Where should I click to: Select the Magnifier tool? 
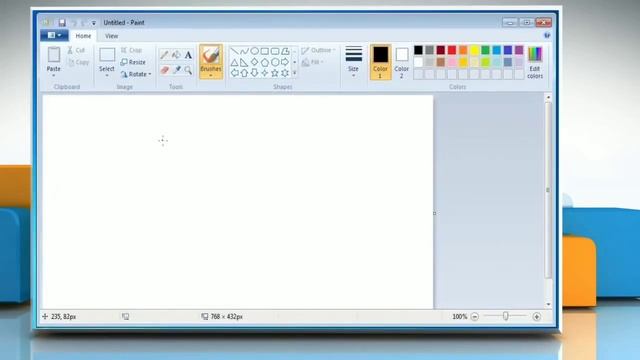[188, 70]
